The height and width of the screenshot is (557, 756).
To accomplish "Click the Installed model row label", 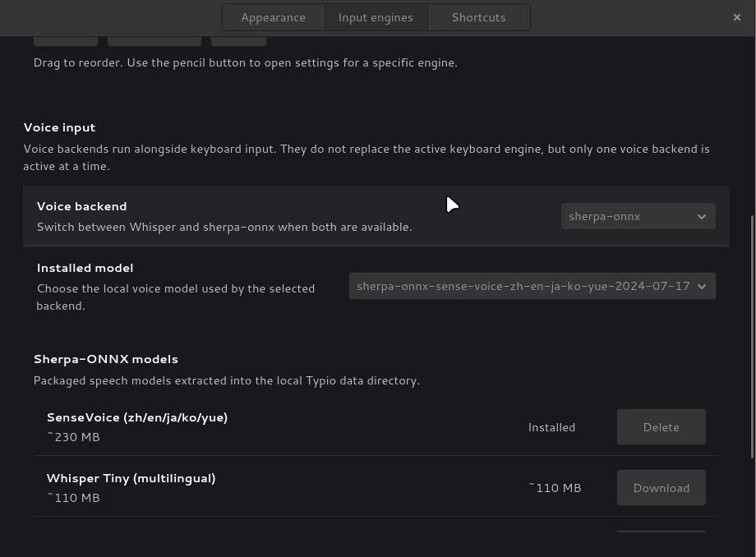I will [x=85, y=268].
